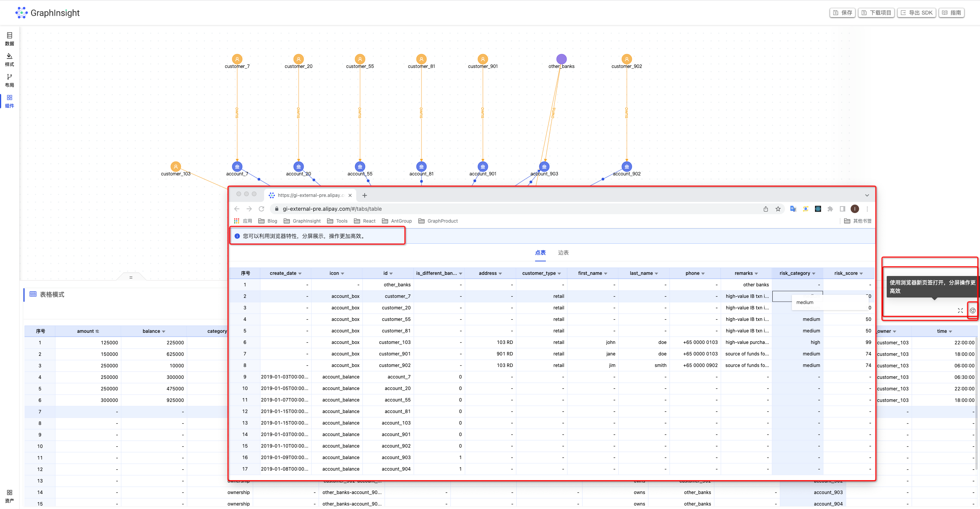Collapse the table panel drag handle
Image resolution: width=980 pixels, height=509 pixels.
point(131,277)
